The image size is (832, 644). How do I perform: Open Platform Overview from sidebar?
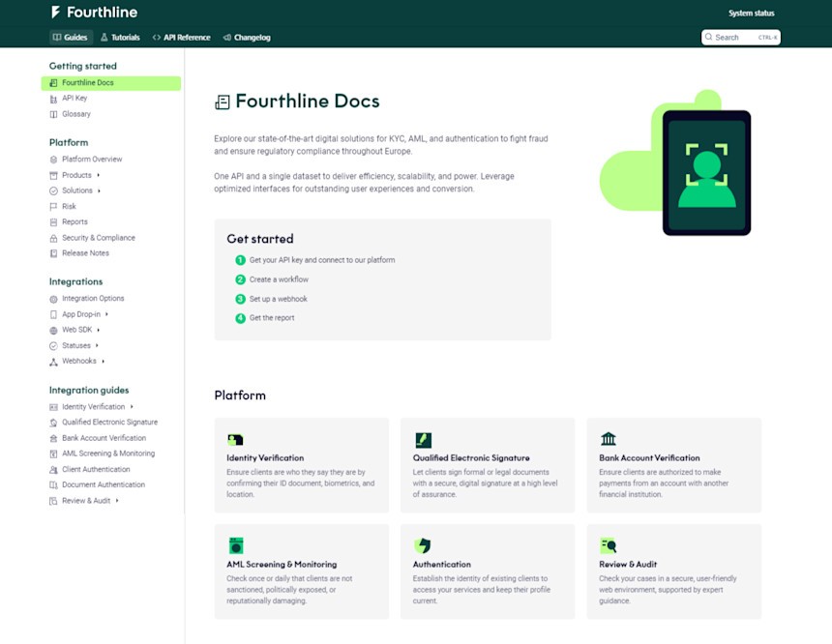92,160
